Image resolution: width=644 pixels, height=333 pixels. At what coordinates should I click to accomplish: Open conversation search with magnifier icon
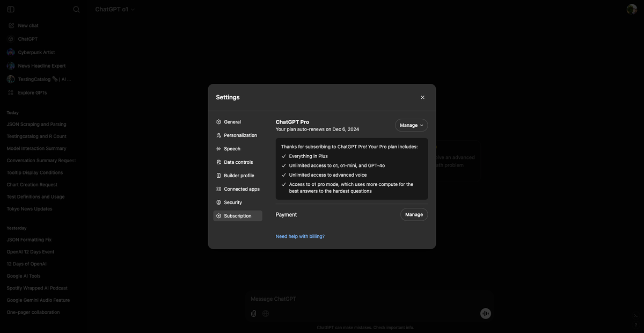(x=76, y=9)
